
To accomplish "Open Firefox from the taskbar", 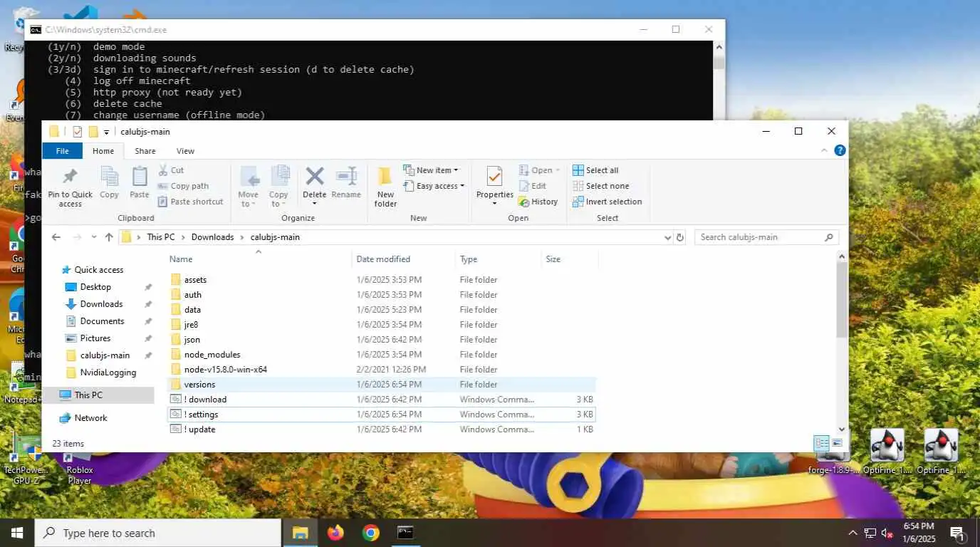I will (x=335, y=532).
